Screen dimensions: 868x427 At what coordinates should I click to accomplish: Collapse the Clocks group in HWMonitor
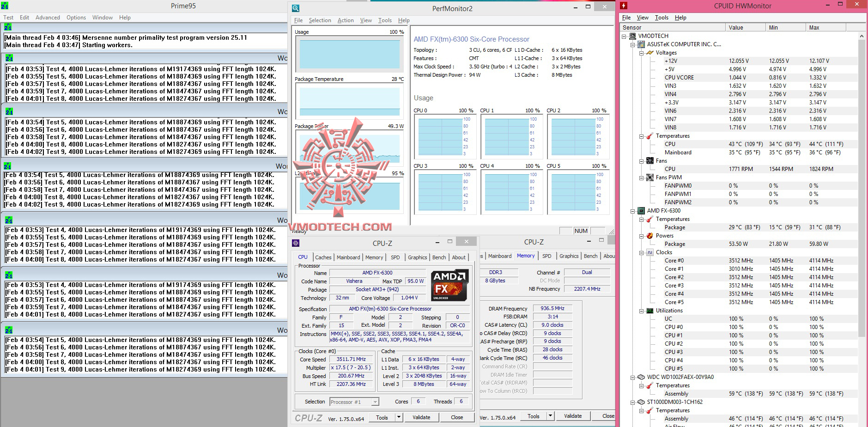tap(642, 252)
